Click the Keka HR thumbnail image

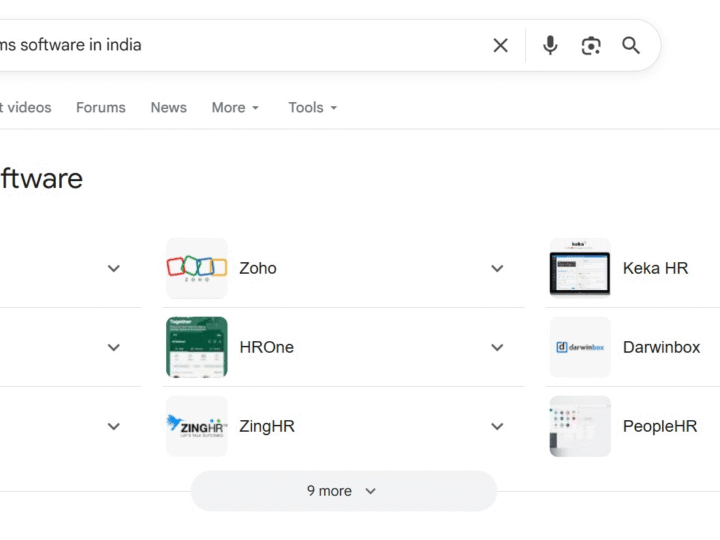(580, 268)
